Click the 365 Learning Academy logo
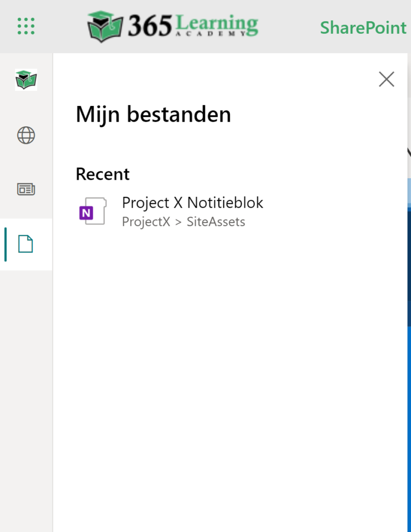This screenshot has height=532, width=411. pos(172,26)
